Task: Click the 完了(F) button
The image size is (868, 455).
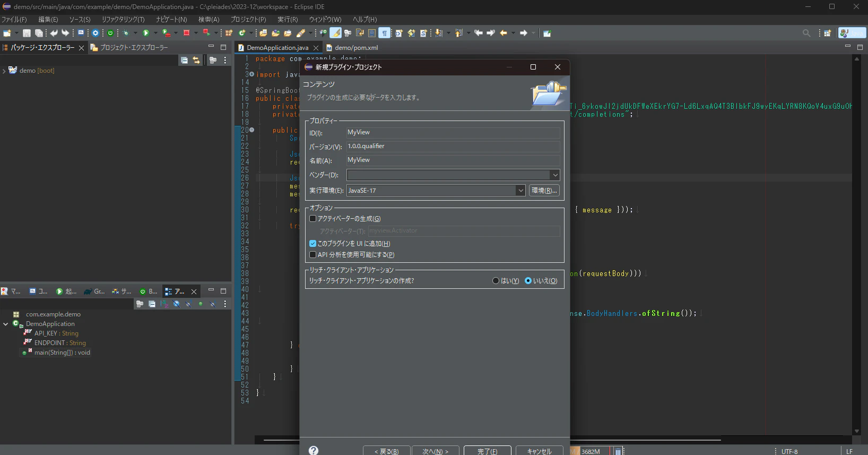Action: pyautogui.click(x=487, y=451)
